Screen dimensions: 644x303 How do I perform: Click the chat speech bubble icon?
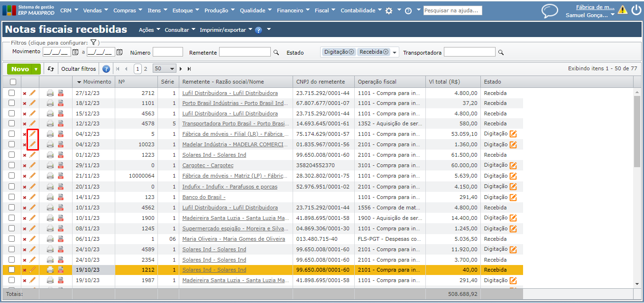pos(550,10)
